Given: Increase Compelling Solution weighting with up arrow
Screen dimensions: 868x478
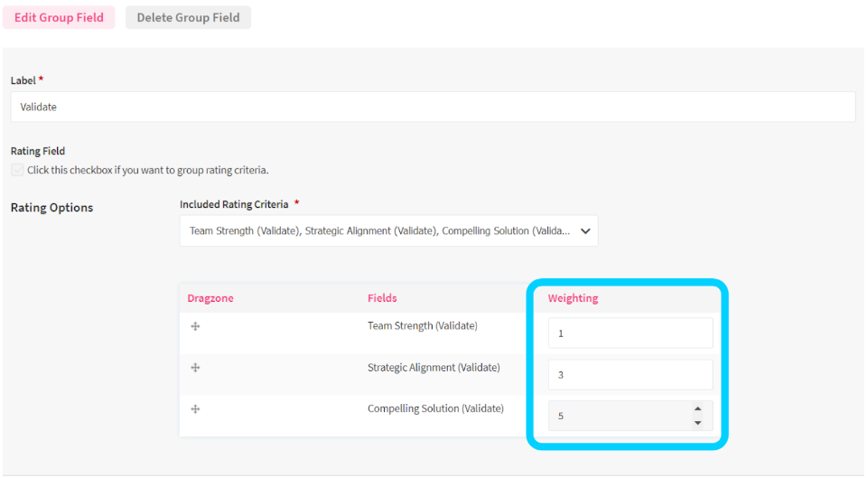Looking at the screenshot, I should coord(697,410).
